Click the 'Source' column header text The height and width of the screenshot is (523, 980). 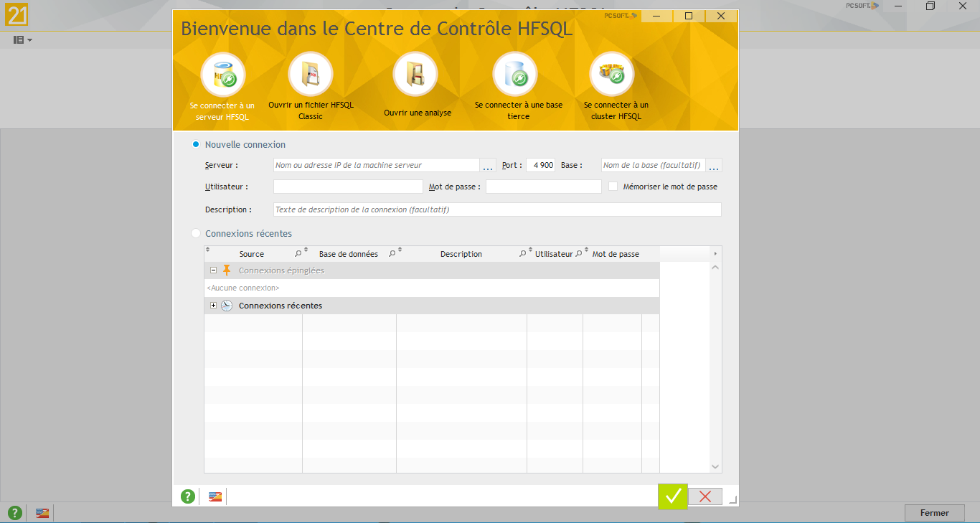point(252,254)
